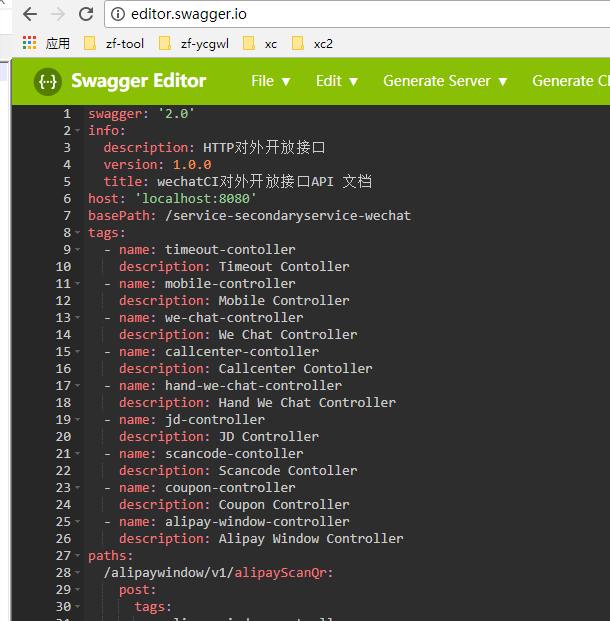Click the alipayScanQr path text
This screenshot has height=621, width=610.
point(283,573)
